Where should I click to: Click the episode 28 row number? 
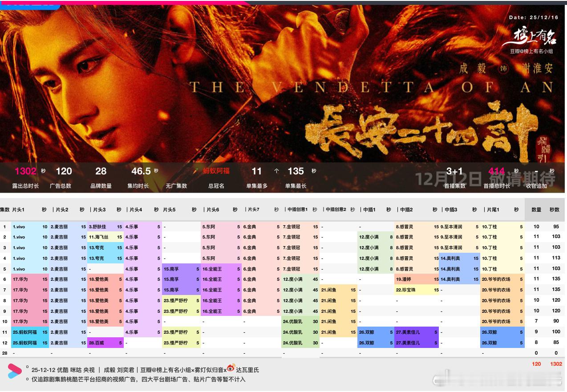pos(5,353)
